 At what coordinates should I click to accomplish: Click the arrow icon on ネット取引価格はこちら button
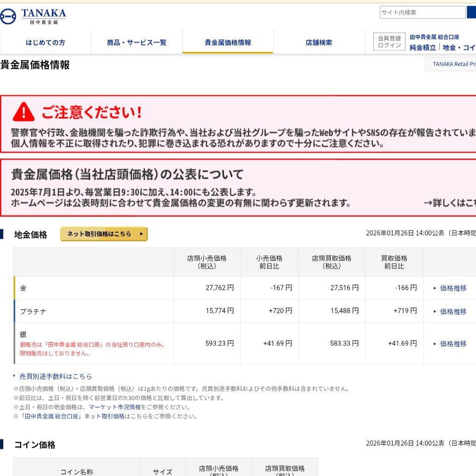(141, 234)
